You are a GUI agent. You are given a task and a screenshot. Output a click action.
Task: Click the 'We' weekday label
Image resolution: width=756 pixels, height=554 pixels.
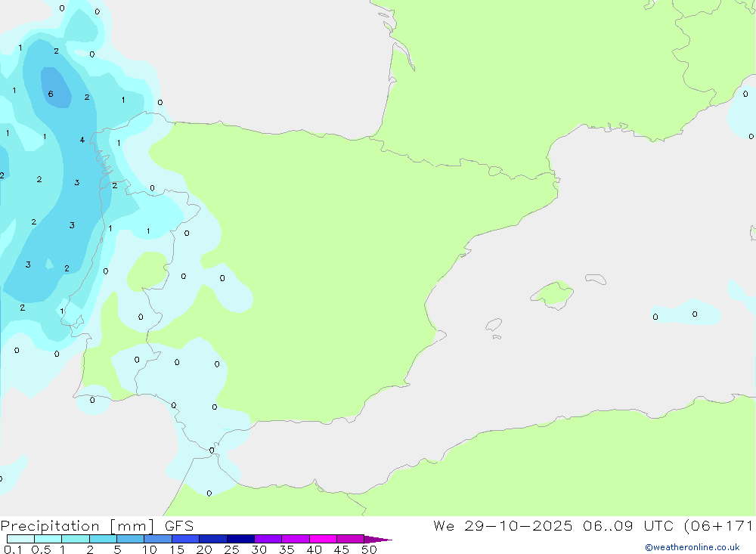point(444,525)
